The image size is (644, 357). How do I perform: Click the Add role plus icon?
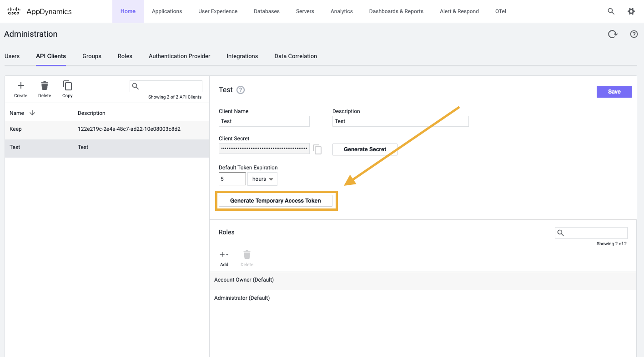click(x=224, y=255)
